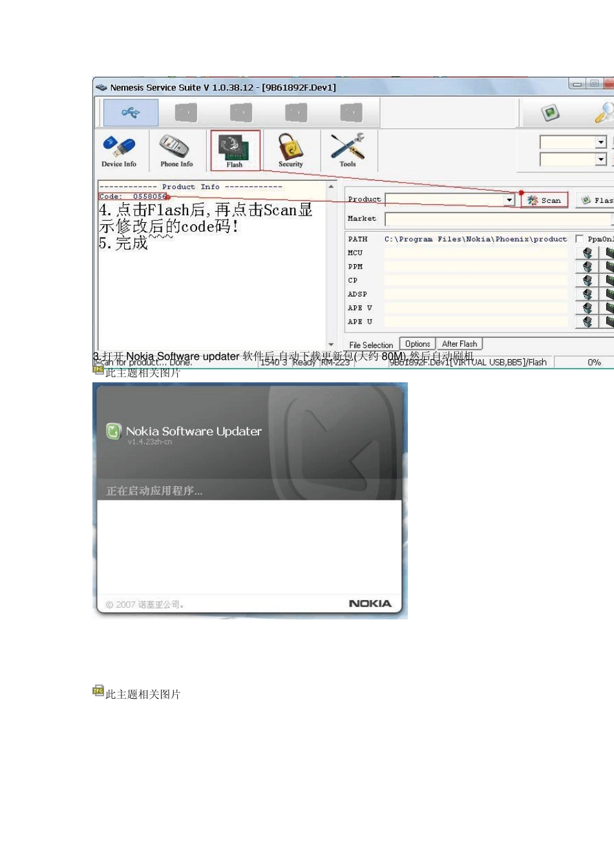Click the ADSP file path field
The height and width of the screenshot is (868, 614).
point(476,294)
